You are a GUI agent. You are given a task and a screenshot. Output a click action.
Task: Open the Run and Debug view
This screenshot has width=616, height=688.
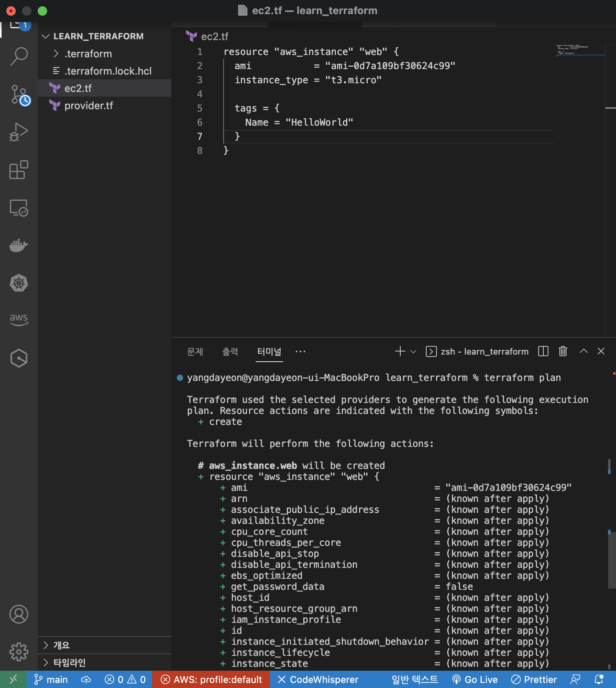(x=19, y=132)
